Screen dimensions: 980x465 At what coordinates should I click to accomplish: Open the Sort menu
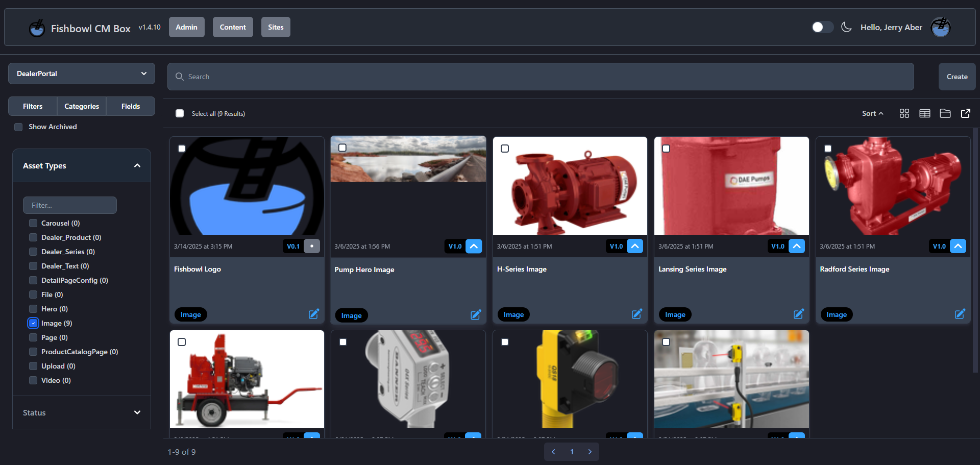pos(872,113)
